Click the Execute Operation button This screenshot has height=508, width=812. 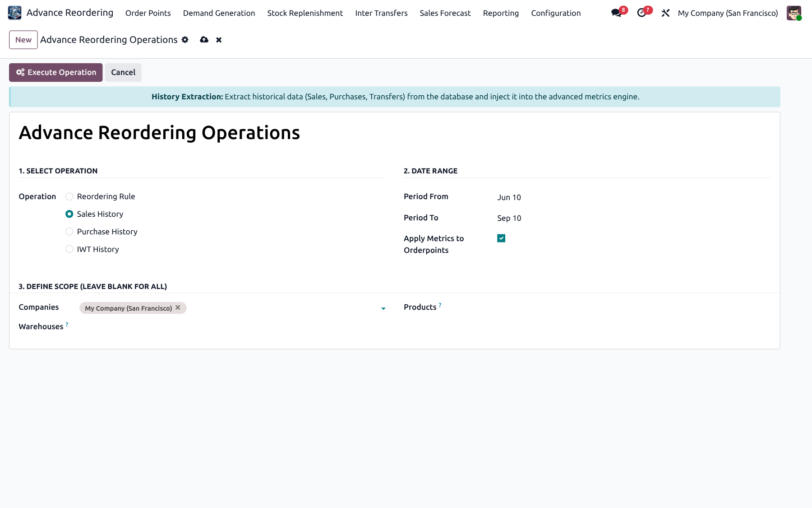pos(56,72)
